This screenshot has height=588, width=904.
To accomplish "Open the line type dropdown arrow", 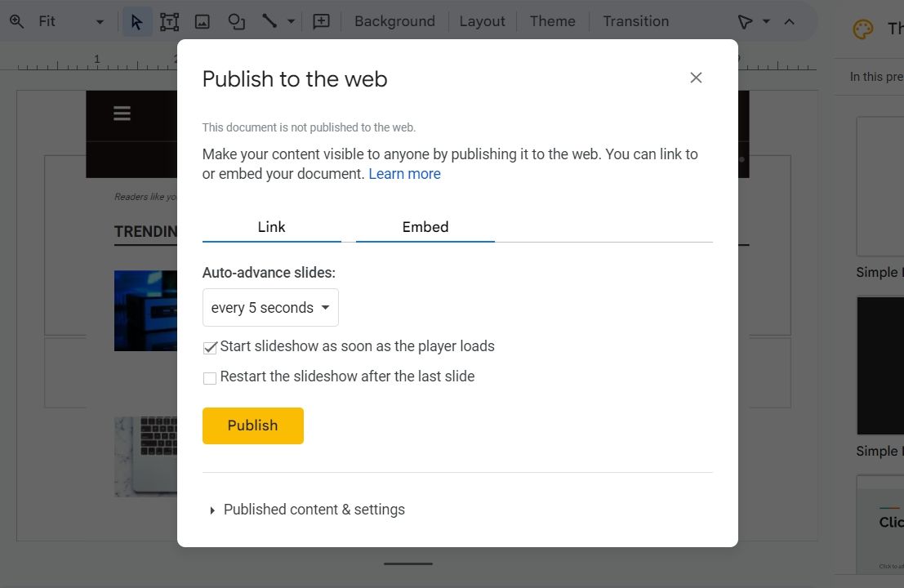I will coord(291,21).
